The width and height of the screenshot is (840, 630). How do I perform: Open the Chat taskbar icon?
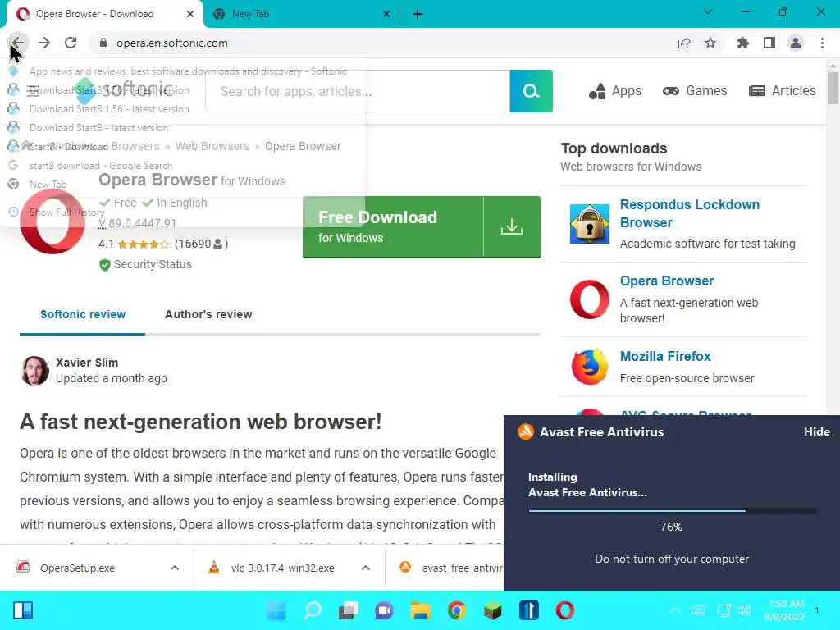click(384, 610)
